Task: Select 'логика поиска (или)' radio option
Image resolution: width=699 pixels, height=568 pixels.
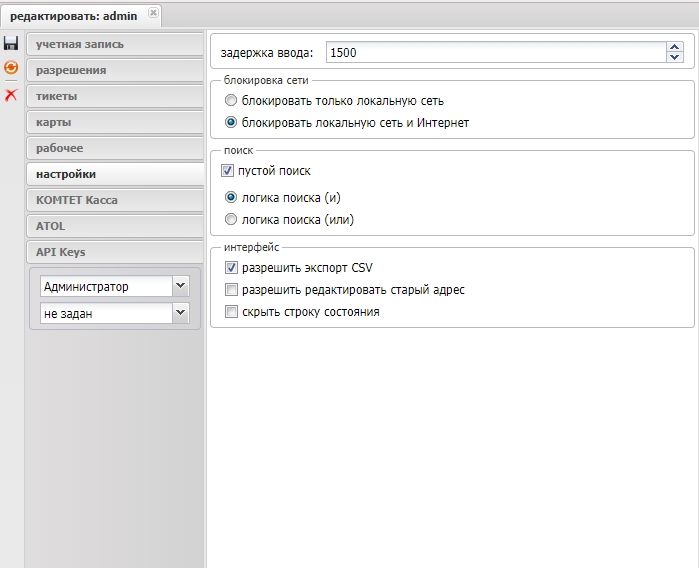Action: point(232,220)
